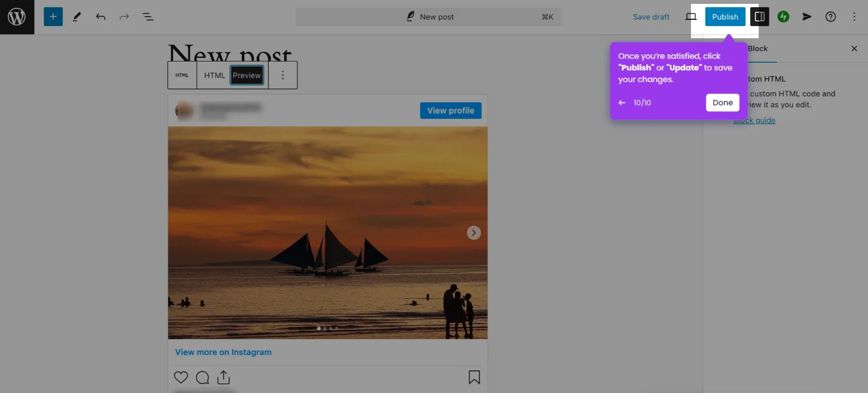Viewport: 868px width, 393px height.
Task: Click View profile on the Instagram embed
Action: point(451,110)
